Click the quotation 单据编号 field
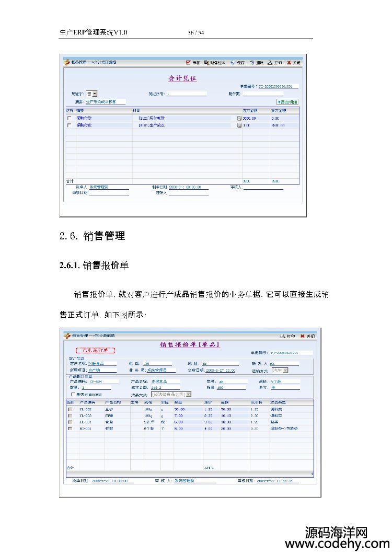 292,353
